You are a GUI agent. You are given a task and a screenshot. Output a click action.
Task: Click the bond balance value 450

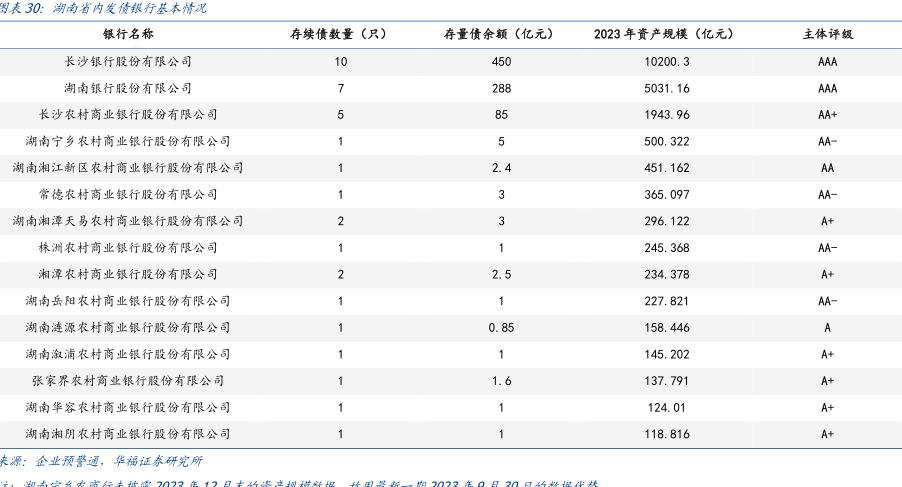501,61
